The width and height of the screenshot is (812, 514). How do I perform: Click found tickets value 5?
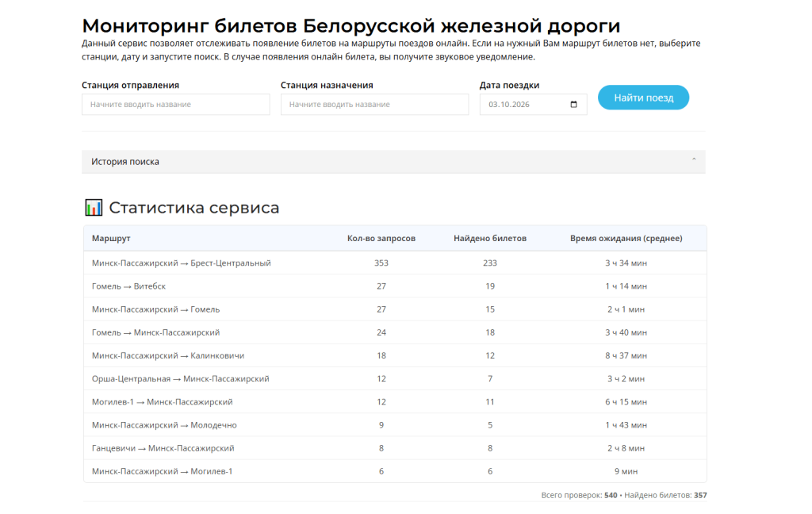(490, 425)
